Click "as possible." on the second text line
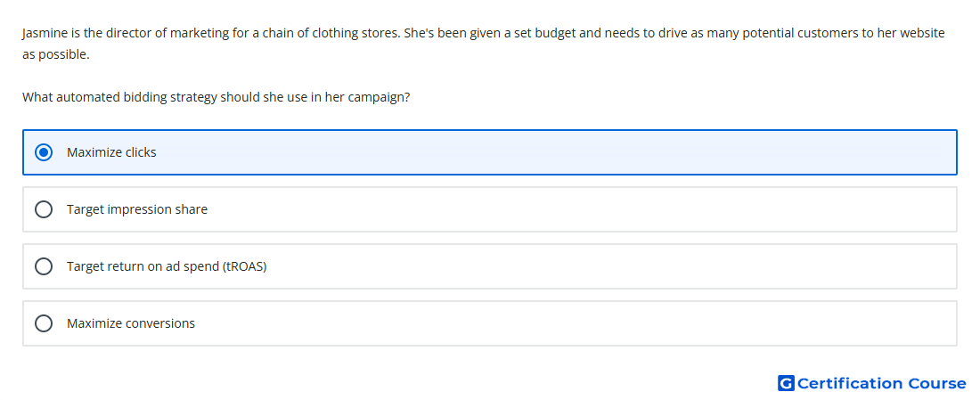This screenshot has height=400, width=980. (x=55, y=55)
